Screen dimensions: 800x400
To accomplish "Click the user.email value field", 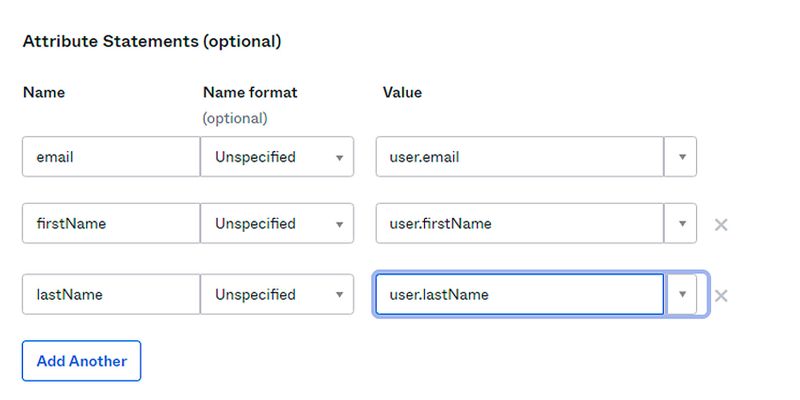I will coord(520,157).
